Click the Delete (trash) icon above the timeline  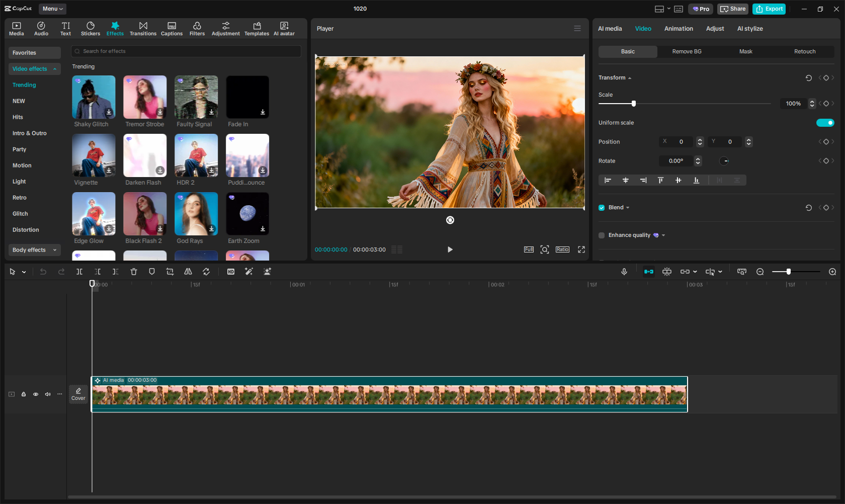coord(133,272)
